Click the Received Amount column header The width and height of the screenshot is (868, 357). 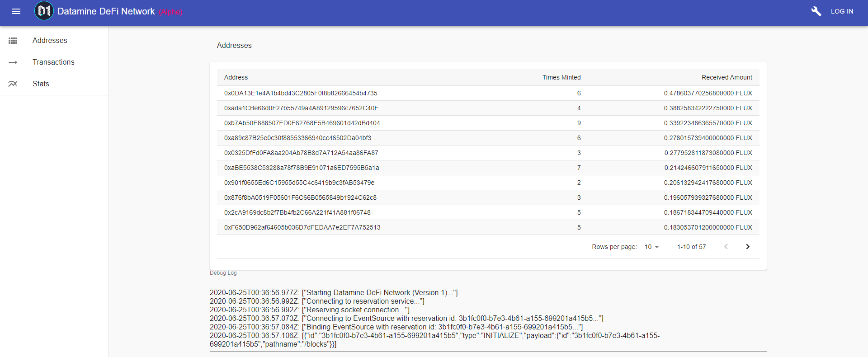727,77
